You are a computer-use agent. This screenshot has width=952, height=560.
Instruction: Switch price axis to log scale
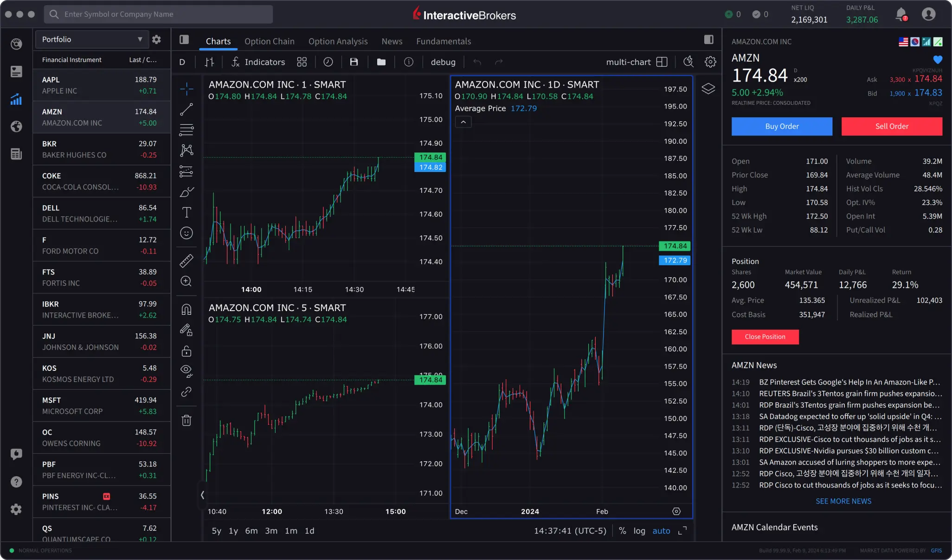[x=639, y=531]
